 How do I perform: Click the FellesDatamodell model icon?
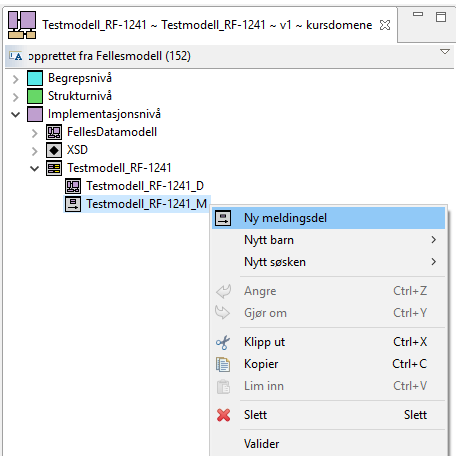(54, 132)
